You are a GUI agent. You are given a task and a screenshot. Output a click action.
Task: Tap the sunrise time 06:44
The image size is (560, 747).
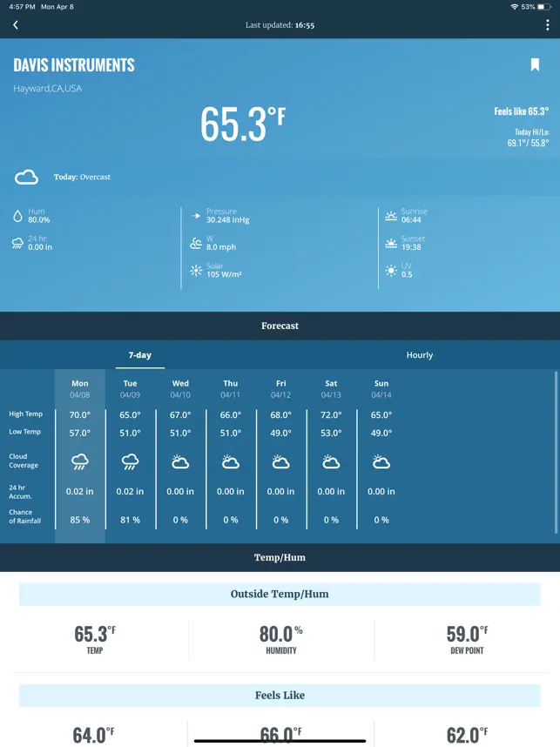411,219
